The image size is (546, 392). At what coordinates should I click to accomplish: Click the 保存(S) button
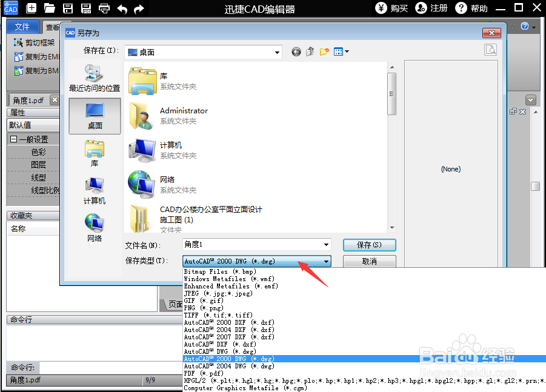pyautogui.click(x=370, y=245)
